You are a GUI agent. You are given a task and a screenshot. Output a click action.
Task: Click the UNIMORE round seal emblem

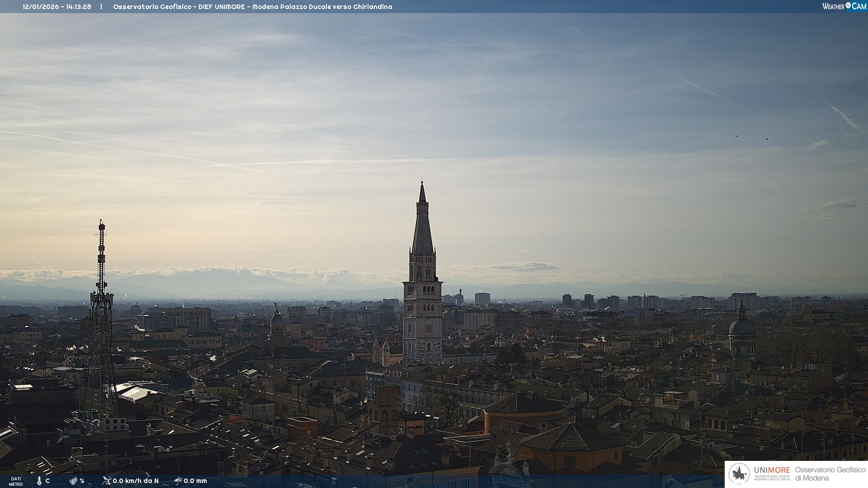739,474
